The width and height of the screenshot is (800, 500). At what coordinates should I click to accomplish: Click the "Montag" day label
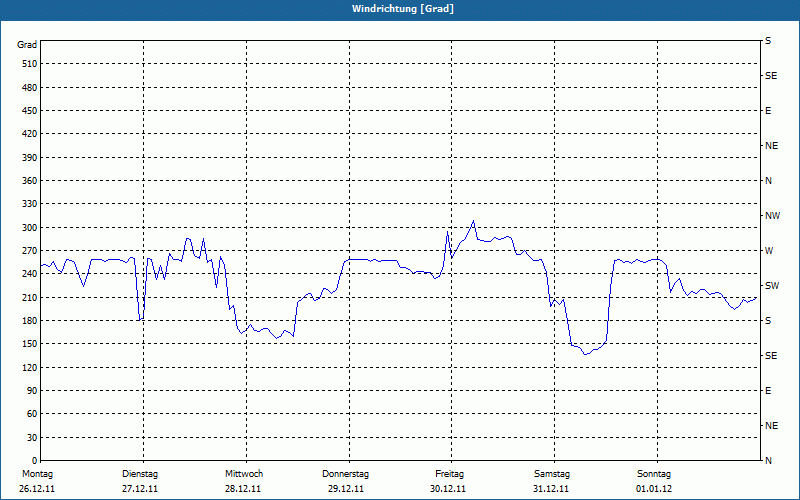point(37,474)
